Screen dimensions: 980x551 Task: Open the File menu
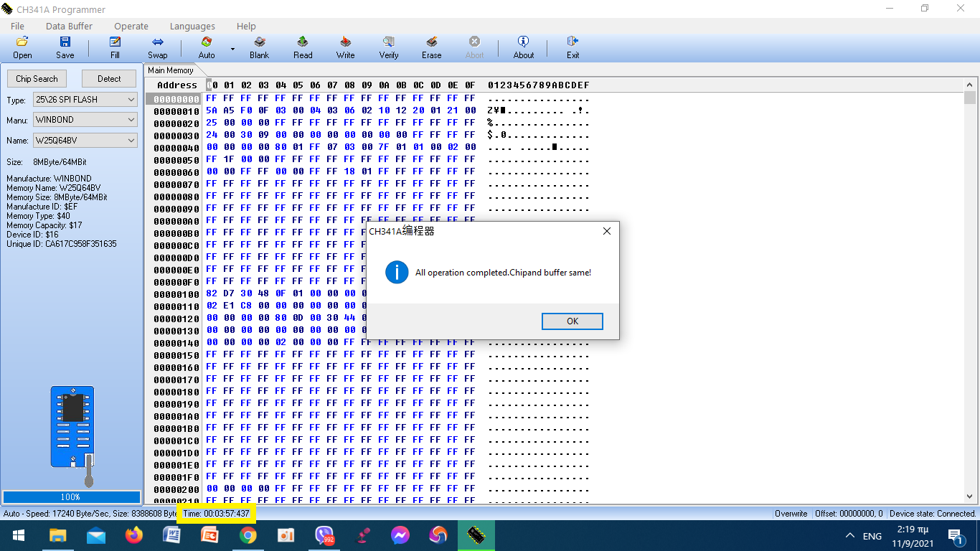[17, 27]
